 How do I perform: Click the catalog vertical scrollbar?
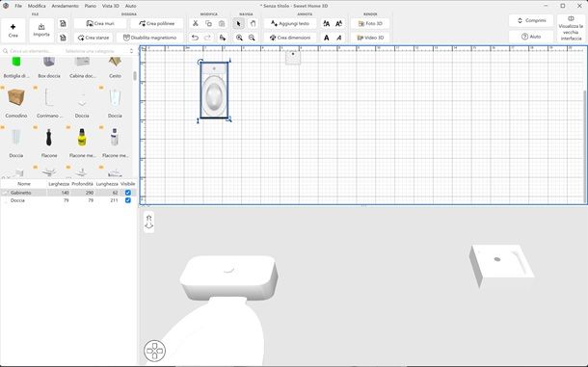135,76
